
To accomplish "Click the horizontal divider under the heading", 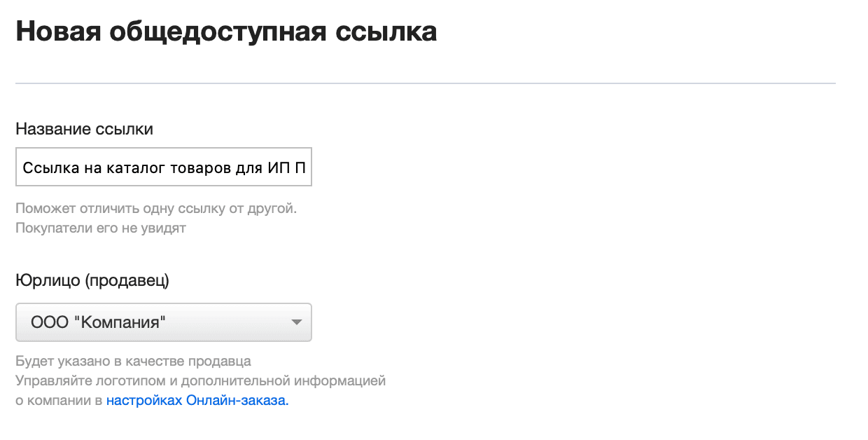I will (425, 83).
